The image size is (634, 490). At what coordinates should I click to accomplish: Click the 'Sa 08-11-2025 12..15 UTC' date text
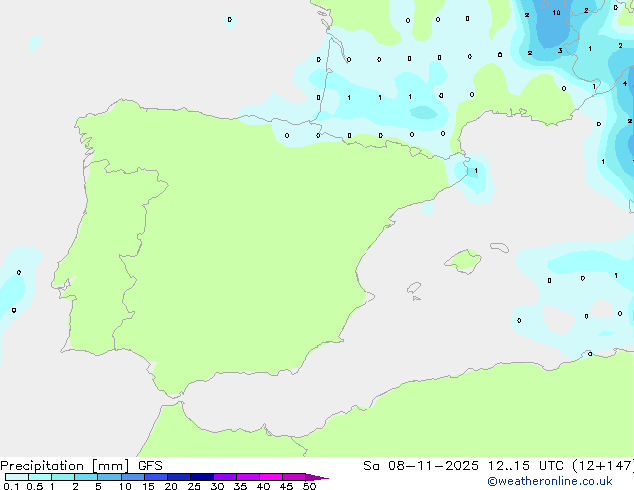[x=464, y=466]
